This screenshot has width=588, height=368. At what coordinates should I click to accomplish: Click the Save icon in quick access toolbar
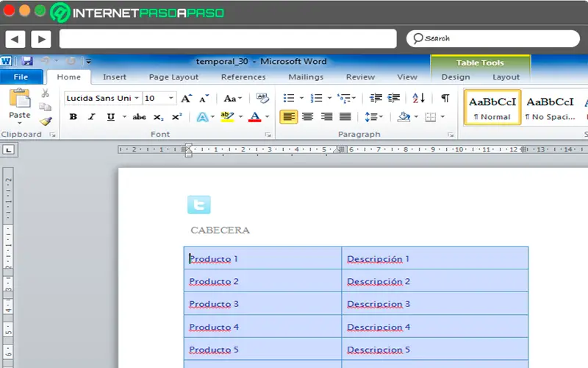pos(27,62)
